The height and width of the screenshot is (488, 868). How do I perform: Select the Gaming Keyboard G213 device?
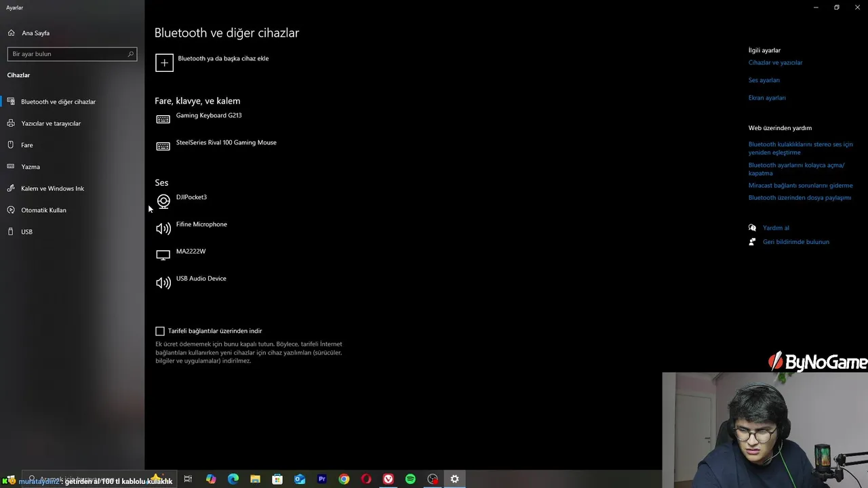(x=209, y=115)
